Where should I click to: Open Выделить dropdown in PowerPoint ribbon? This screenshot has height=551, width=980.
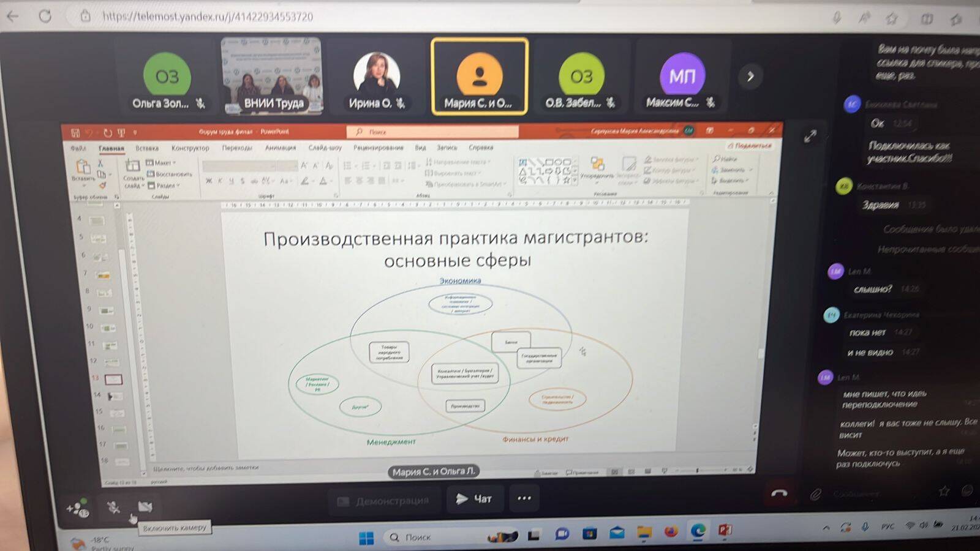pyautogui.click(x=731, y=181)
